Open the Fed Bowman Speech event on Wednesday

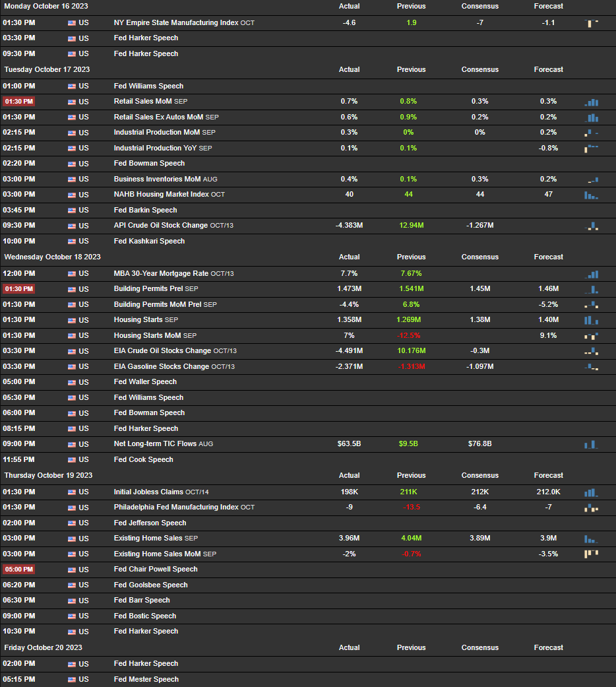point(149,412)
